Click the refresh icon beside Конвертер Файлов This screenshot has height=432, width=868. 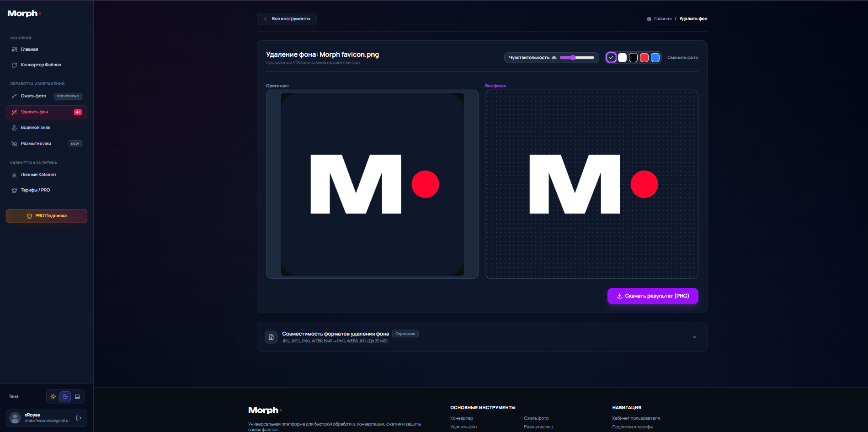tap(14, 65)
